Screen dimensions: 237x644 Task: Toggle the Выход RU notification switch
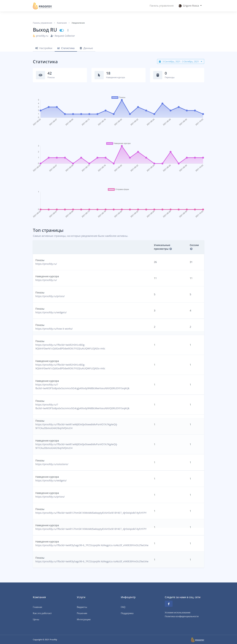pos(62,30)
